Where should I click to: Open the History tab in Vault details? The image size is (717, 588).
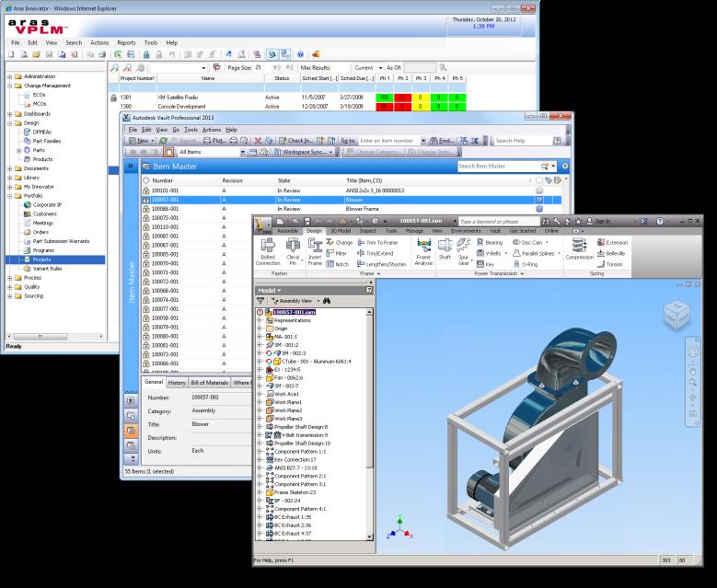point(177,383)
